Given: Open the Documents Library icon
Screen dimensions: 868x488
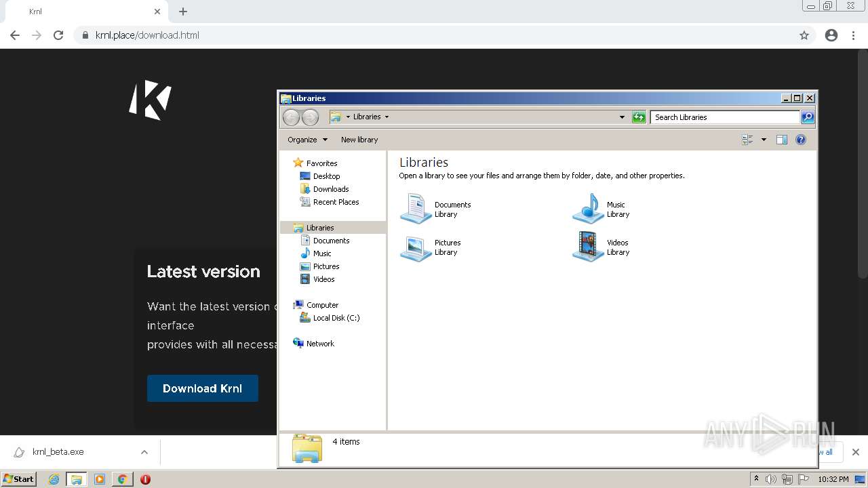Looking at the screenshot, I should (416, 209).
